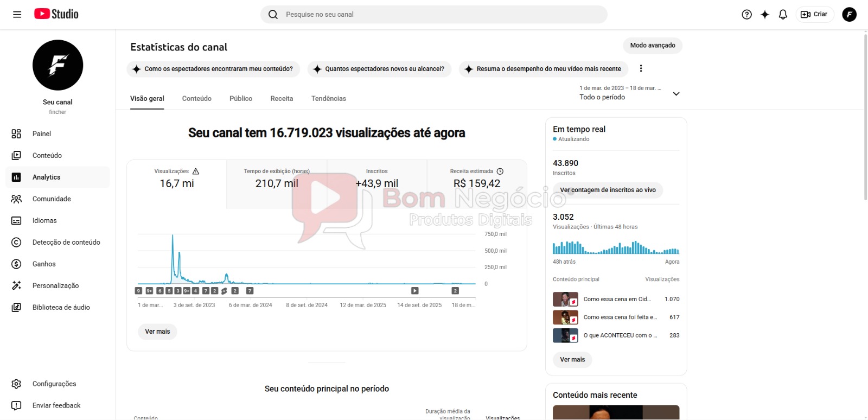Screen dimensions: 868x420
Task: Click the search magnifier icon
Action: pos(273,15)
